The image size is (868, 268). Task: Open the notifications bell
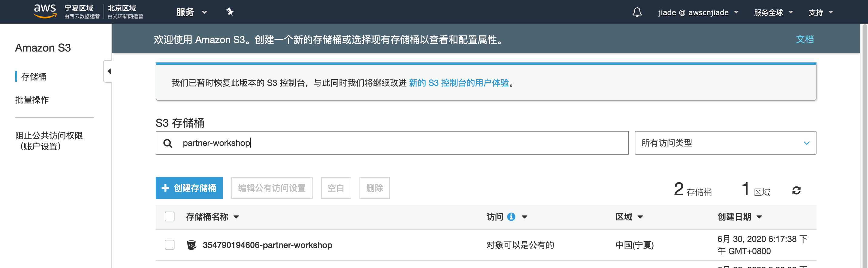tap(637, 12)
